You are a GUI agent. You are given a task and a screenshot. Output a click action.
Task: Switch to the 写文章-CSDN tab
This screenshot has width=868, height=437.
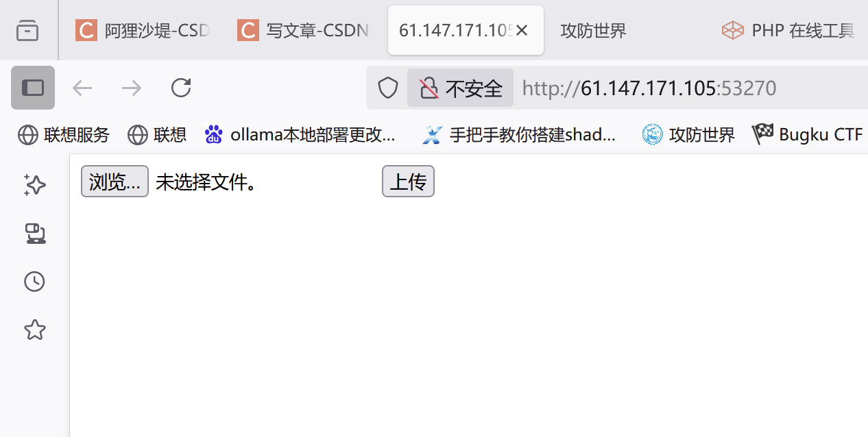(x=305, y=31)
